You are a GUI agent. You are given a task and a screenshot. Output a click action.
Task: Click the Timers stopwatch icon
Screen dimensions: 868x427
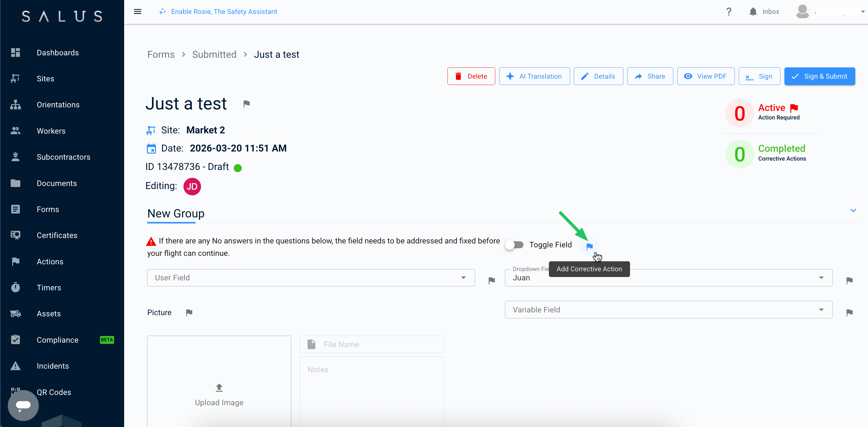click(15, 287)
